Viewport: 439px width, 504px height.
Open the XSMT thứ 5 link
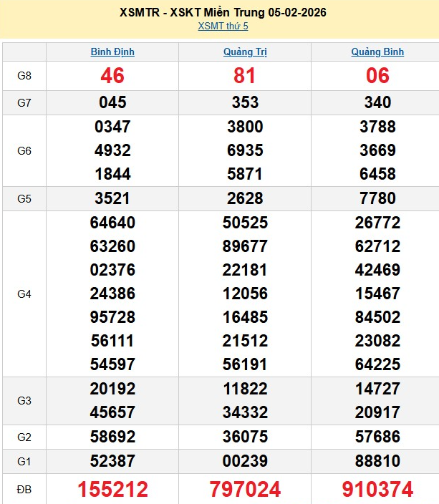click(x=223, y=26)
